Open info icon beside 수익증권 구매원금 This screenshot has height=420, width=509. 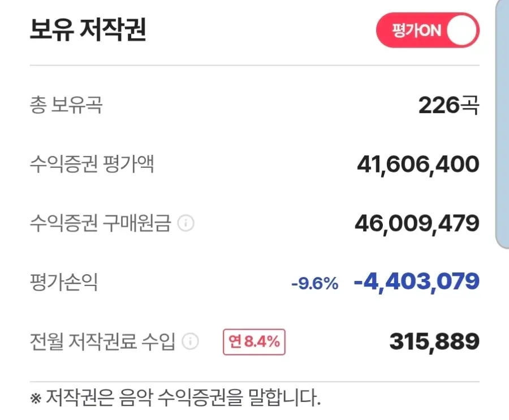[186, 223]
